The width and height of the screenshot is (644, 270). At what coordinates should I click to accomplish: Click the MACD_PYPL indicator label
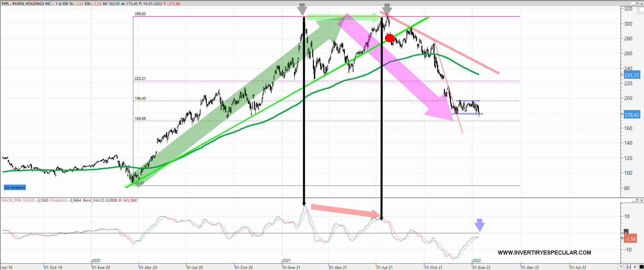[12, 200]
